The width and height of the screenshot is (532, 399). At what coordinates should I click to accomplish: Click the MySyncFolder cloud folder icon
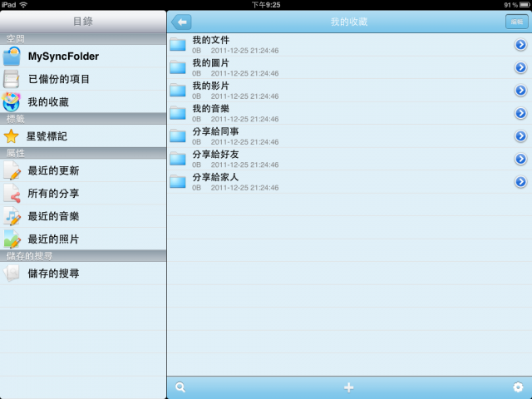click(x=12, y=56)
